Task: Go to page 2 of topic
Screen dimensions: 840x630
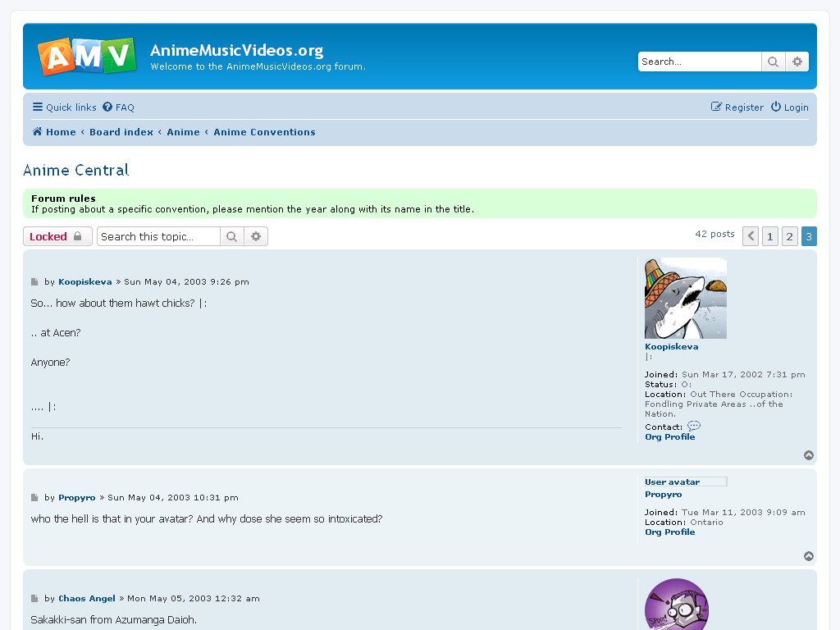Action: pyautogui.click(x=790, y=236)
